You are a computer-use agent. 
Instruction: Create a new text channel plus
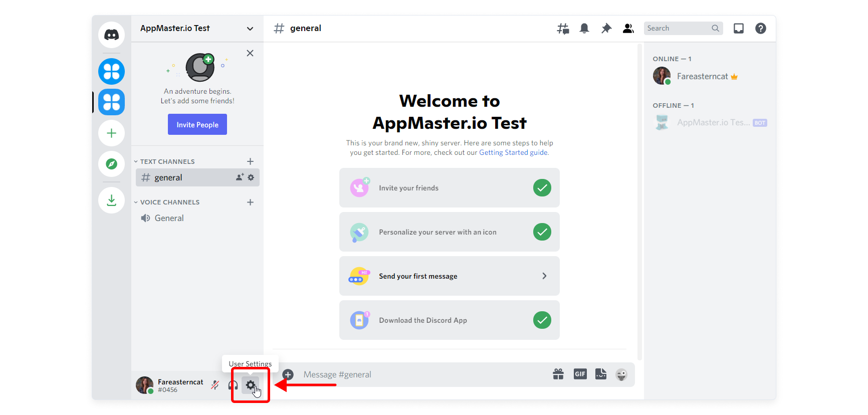[x=251, y=161]
